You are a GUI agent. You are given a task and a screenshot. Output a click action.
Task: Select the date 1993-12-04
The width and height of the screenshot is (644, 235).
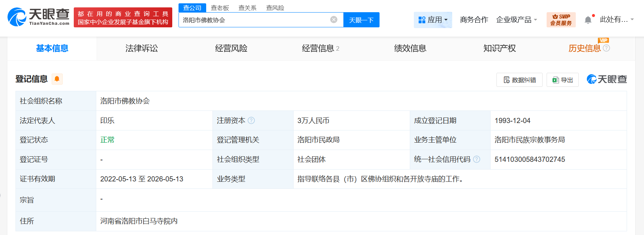pyautogui.click(x=512, y=120)
